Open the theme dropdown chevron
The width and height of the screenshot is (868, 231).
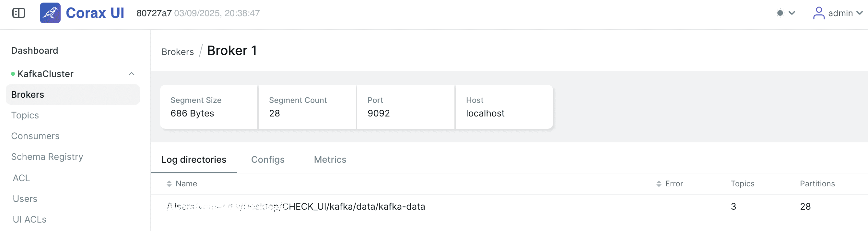point(792,13)
